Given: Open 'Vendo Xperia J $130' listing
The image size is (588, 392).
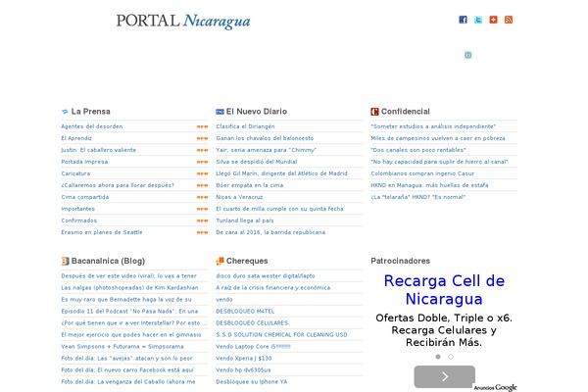Looking at the screenshot, I should [x=244, y=359].
